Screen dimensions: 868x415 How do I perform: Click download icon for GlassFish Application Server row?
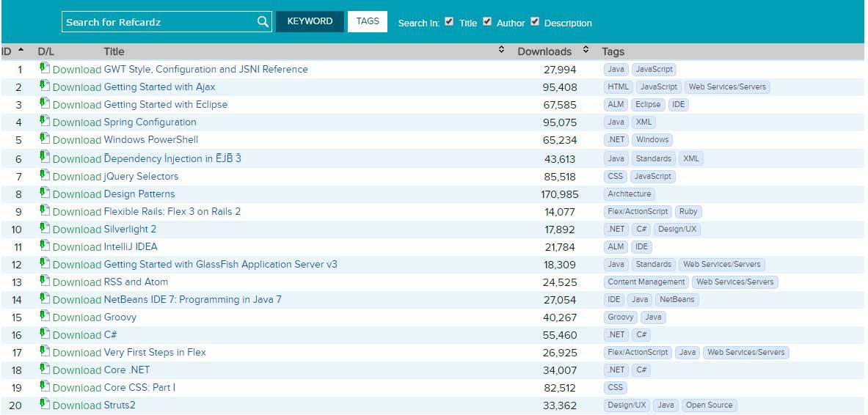pyautogui.click(x=45, y=263)
